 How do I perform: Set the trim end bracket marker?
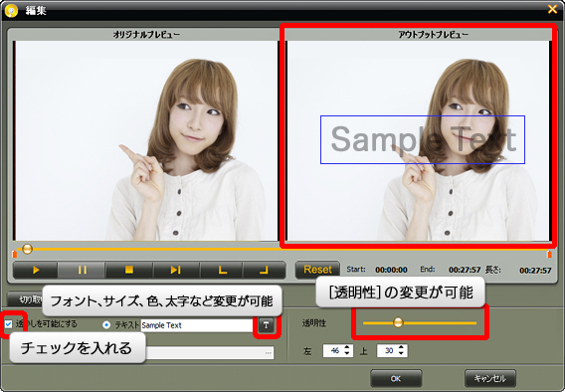coord(265,270)
